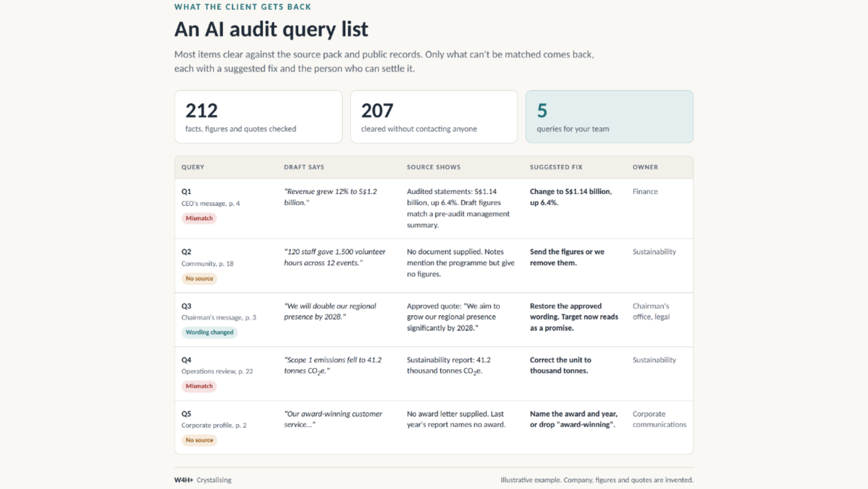Click the Mismatch badge under Q4

[x=199, y=386]
